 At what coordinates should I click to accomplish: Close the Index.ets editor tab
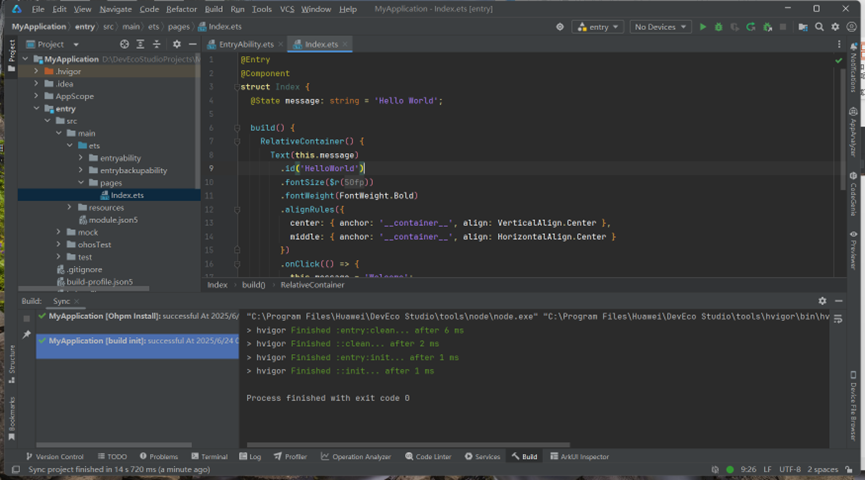[x=345, y=44]
